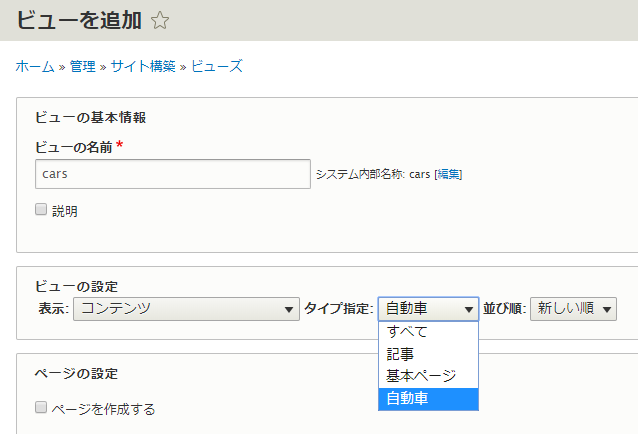Expand the 並び順 dropdown showing 新しい順
Screen dimensions: 638x434
coord(573,309)
